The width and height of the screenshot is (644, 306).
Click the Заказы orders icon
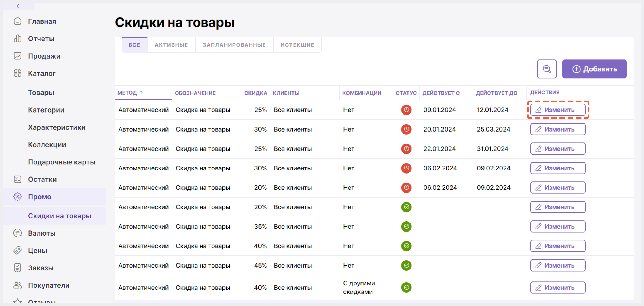pos(17,268)
